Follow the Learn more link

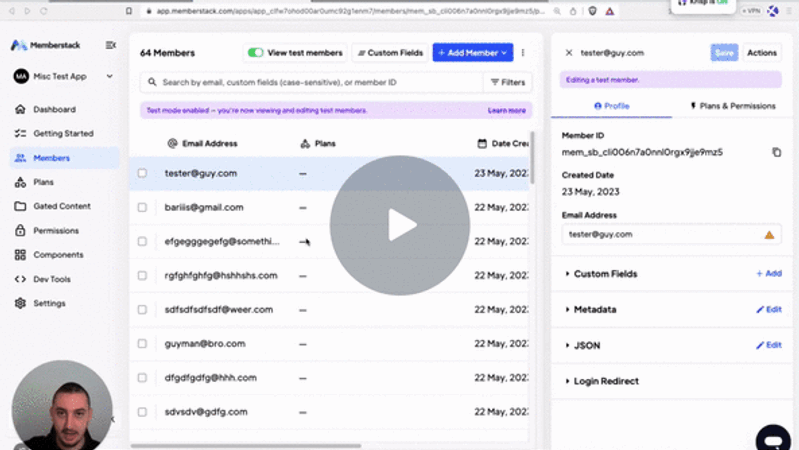[507, 111]
